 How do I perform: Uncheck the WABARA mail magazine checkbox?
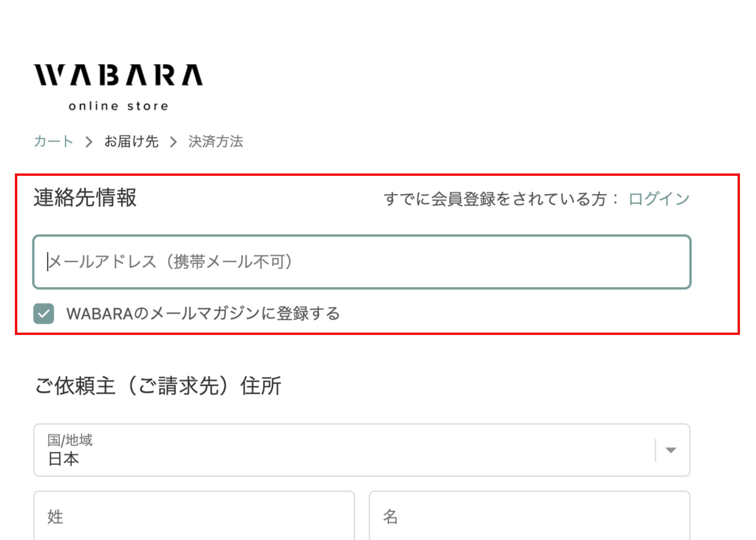click(44, 314)
